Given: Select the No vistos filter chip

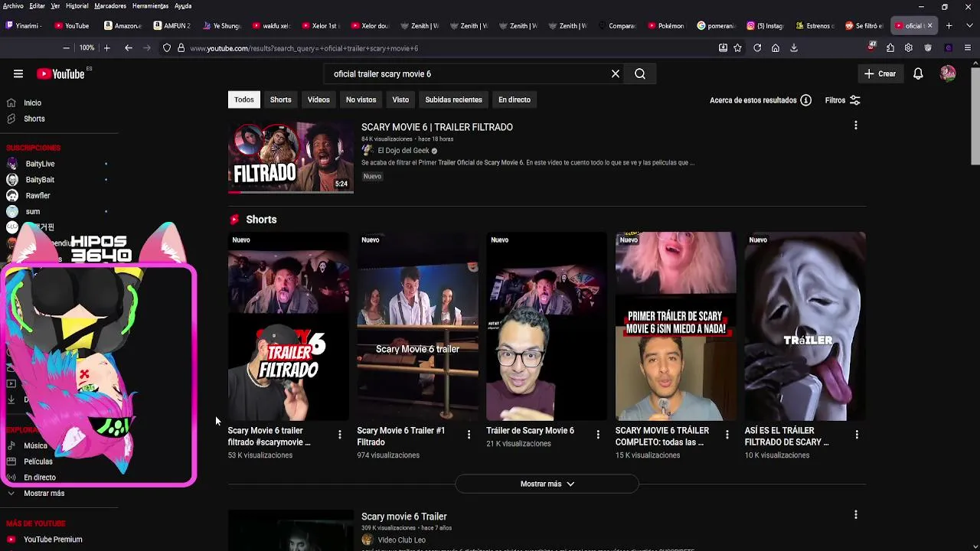Looking at the screenshot, I should pyautogui.click(x=361, y=99).
